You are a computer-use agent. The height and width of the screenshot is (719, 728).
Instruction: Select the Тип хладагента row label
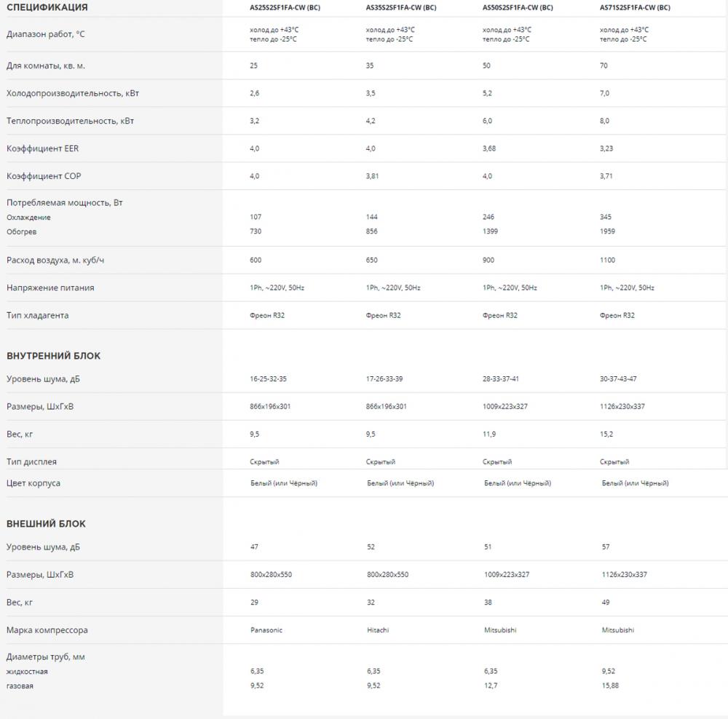point(37,315)
